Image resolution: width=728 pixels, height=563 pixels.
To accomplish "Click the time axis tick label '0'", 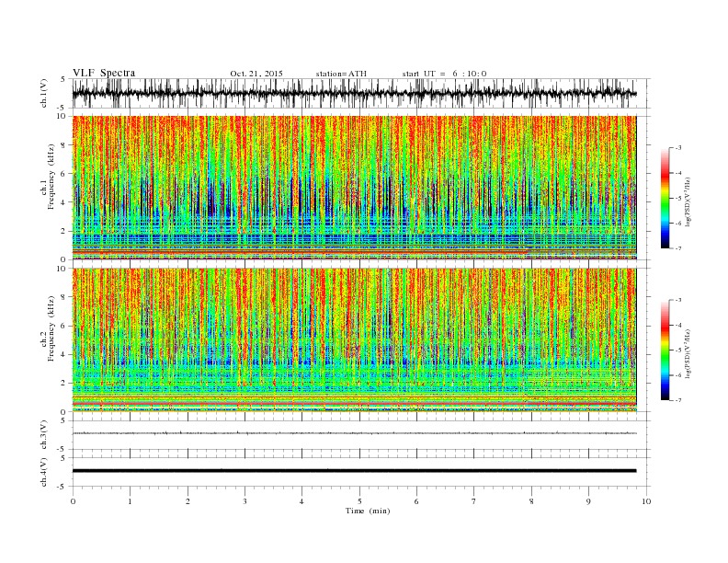I will [x=73, y=501].
